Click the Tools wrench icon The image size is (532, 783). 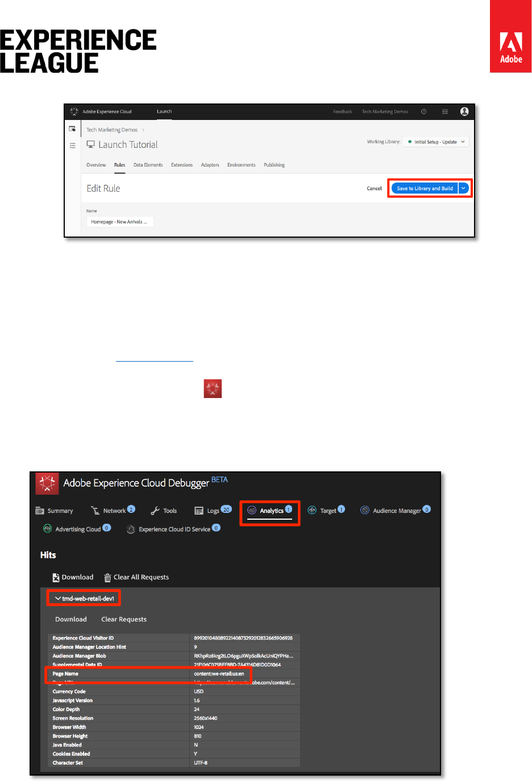click(155, 511)
